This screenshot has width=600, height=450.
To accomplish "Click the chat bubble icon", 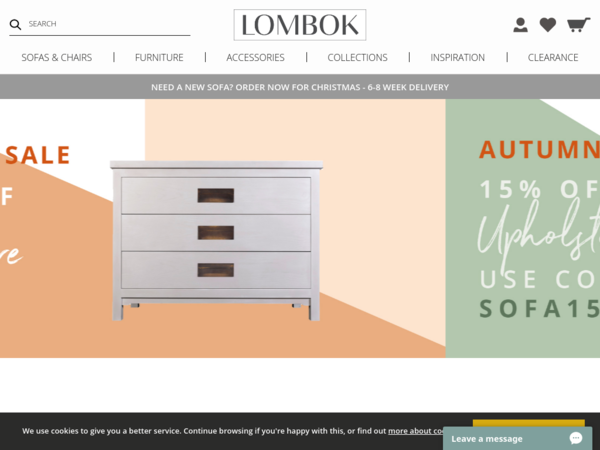I will pos(576,438).
